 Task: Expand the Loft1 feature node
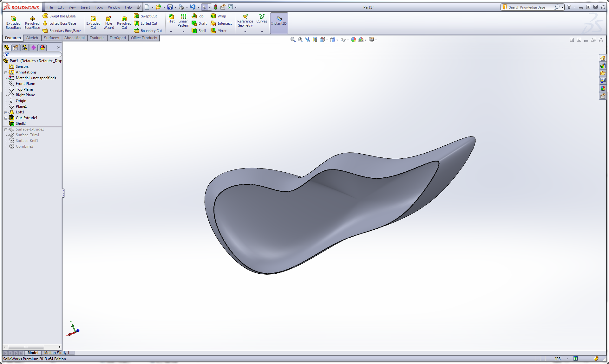[6, 112]
